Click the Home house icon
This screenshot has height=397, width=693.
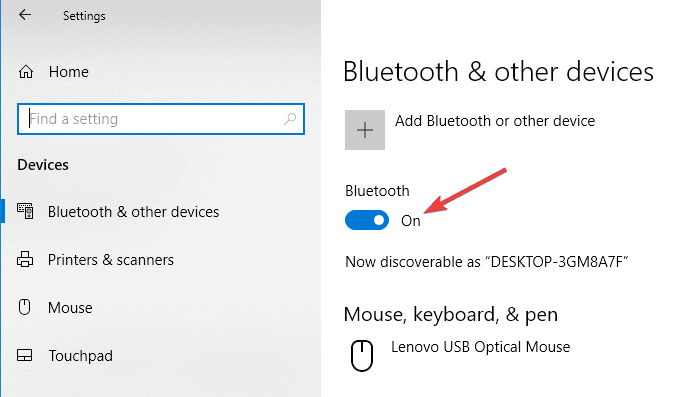click(x=26, y=72)
